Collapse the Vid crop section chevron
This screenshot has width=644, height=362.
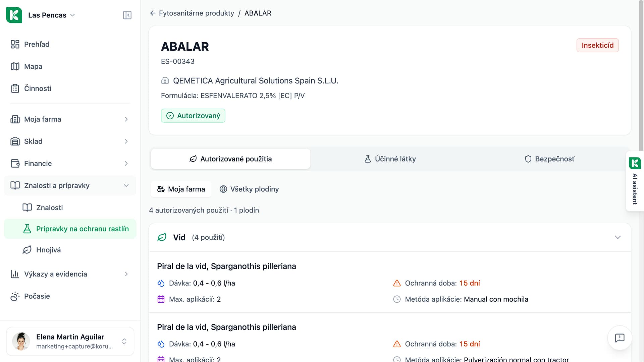[x=618, y=237]
